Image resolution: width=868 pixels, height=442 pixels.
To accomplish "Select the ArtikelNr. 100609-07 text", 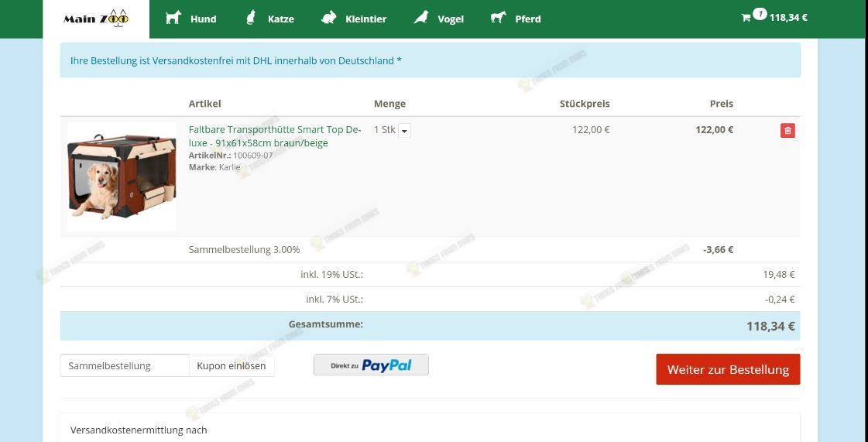I will pyautogui.click(x=231, y=156).
